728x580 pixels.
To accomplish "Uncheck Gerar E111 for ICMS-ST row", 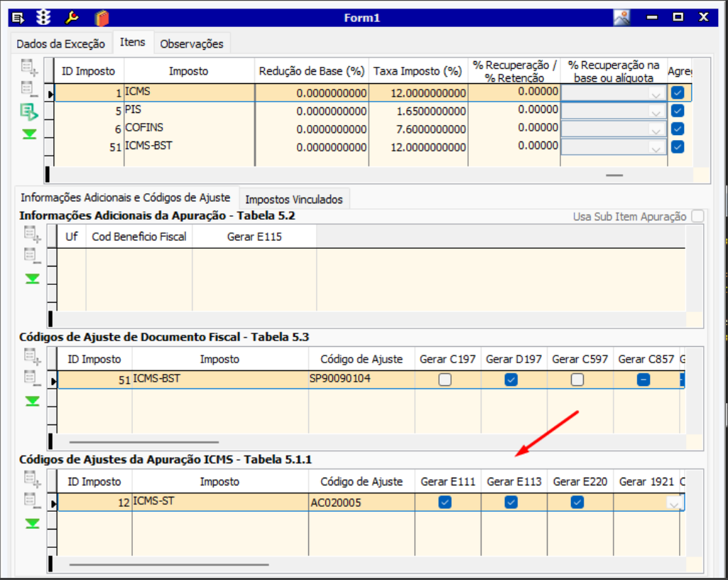I will tap(445, 503).
